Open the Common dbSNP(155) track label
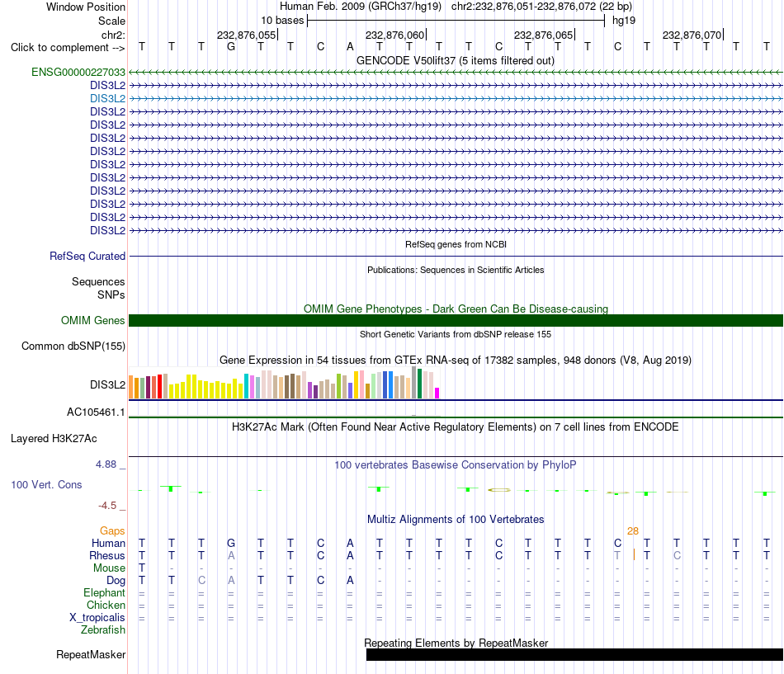The image size is (784, 674). pyautogui.click(x=73, y=346)
